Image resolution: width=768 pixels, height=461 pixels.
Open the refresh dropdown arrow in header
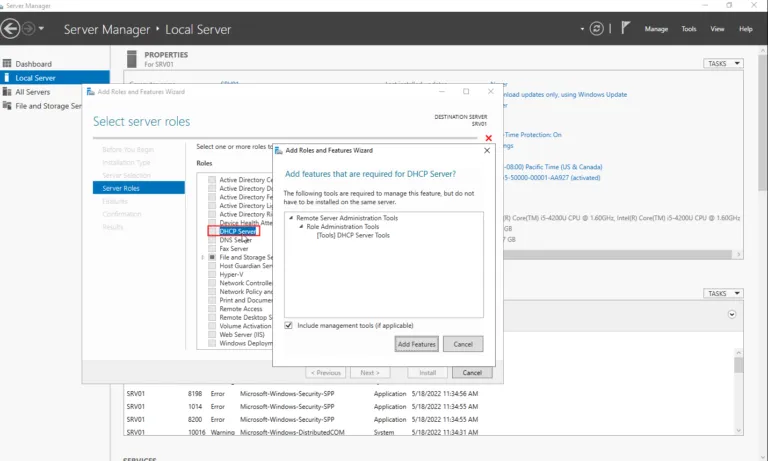[582, 29]
